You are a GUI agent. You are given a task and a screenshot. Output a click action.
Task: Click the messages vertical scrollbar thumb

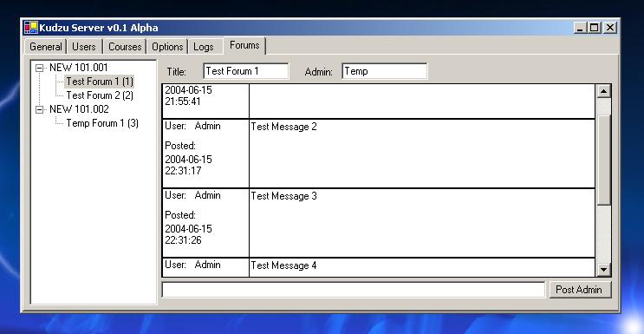click(603, 160)
